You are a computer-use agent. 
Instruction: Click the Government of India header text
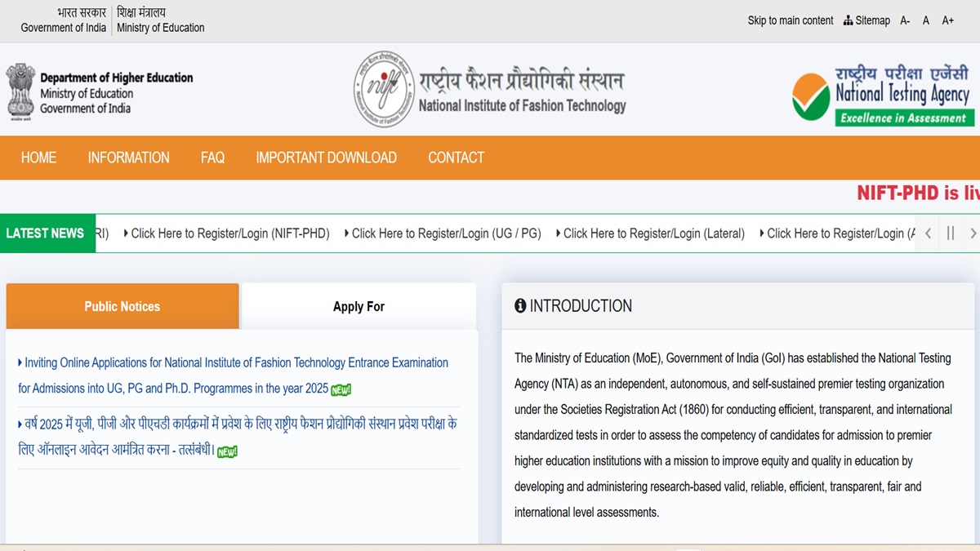(64, 28)
